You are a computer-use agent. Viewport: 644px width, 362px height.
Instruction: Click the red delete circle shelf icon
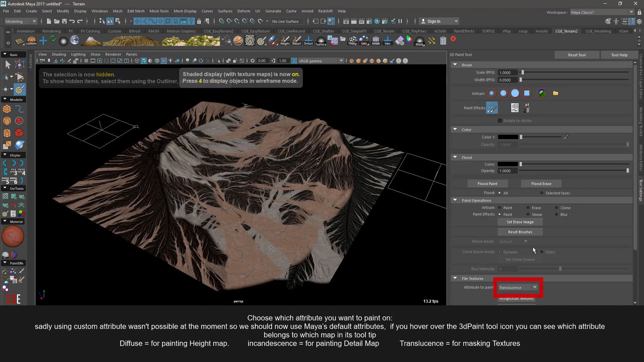453,39
